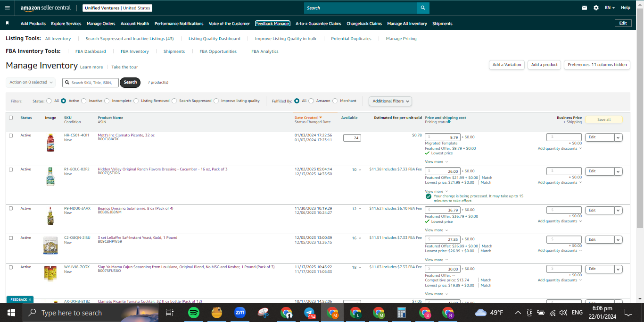Open the weather widget showing 49°F

(x=490, y=313)
